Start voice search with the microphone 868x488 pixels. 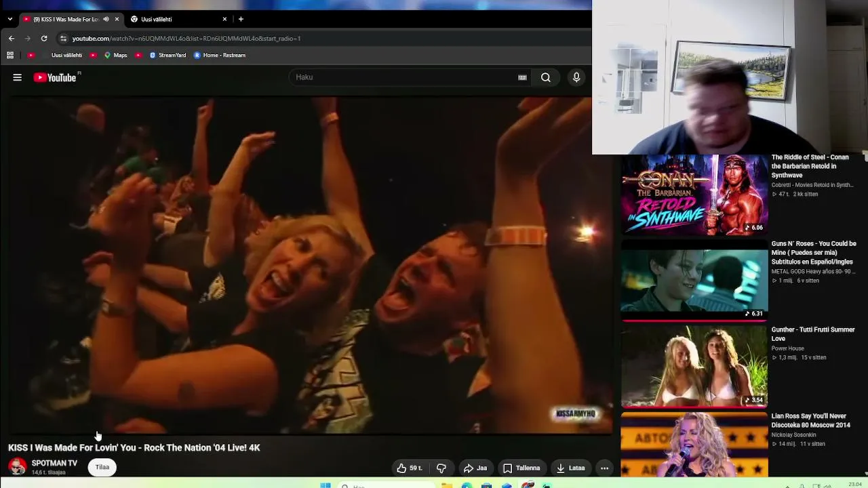tap(576, 77)
